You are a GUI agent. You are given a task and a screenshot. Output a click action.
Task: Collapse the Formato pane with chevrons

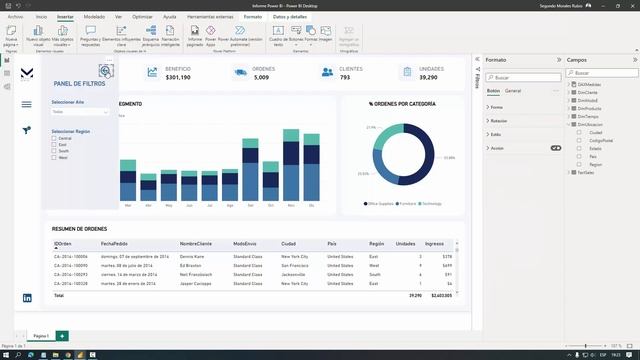(x=559, y=60)
